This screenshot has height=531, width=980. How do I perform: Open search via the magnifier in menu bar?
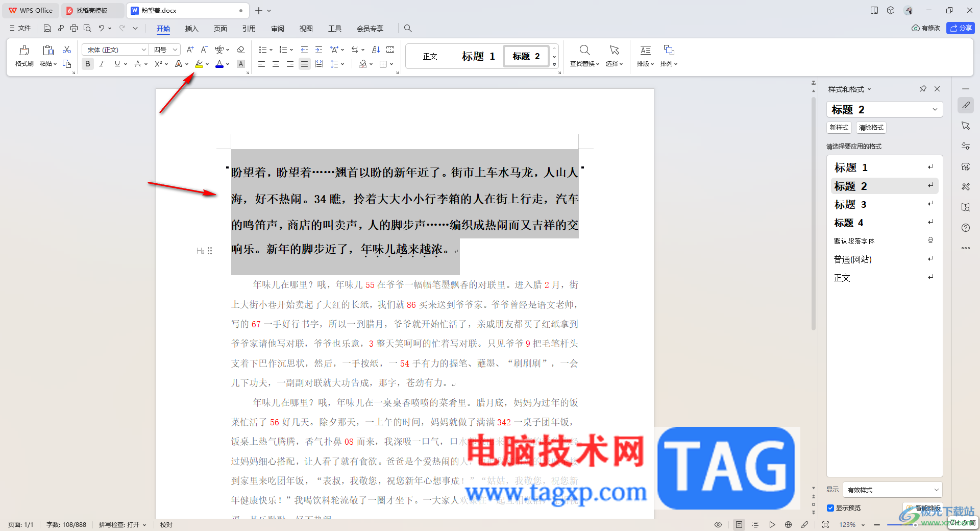(408, 29)
